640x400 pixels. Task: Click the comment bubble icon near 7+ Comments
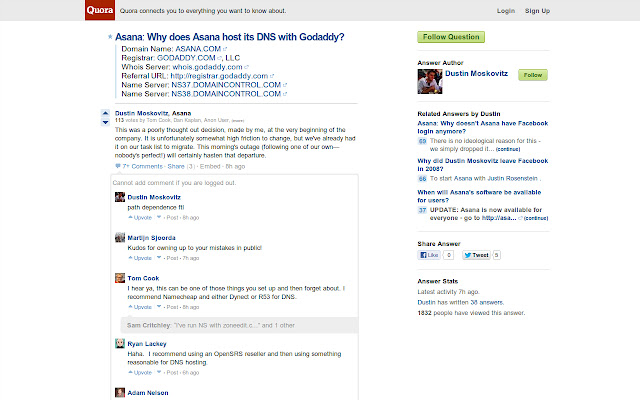pyautogui.click(x=118, y=166)
